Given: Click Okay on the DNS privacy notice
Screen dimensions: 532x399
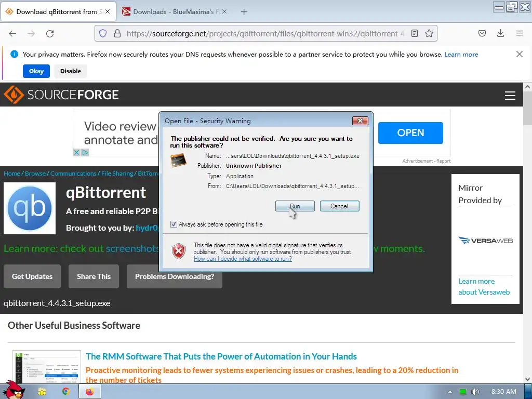Looking at the screenshot, I should pos(36,71).
